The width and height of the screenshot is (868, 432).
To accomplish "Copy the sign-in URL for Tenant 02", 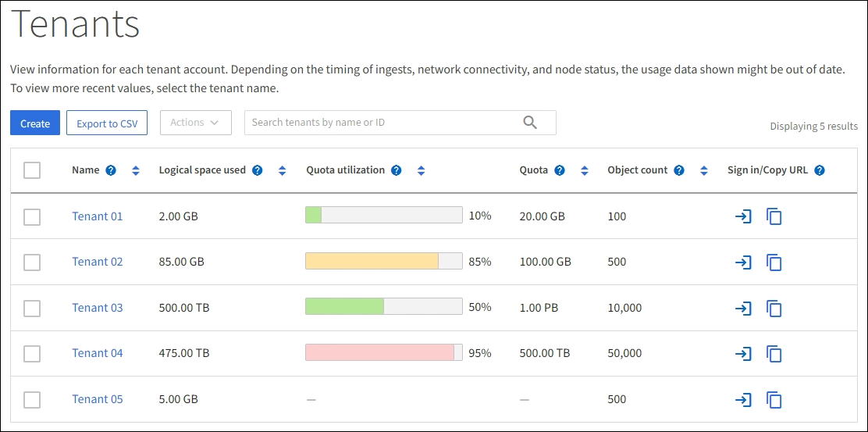I will pyautogui.click(x=774, y=262).
